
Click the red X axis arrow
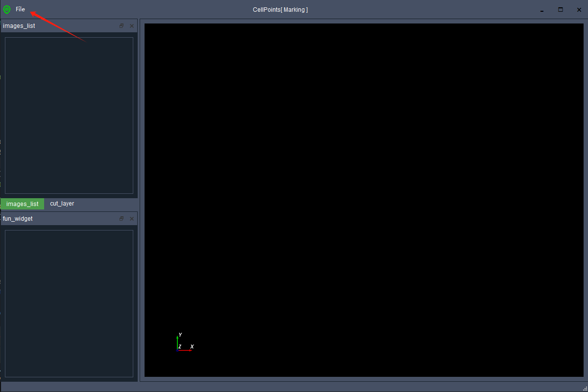coord(186,350)
